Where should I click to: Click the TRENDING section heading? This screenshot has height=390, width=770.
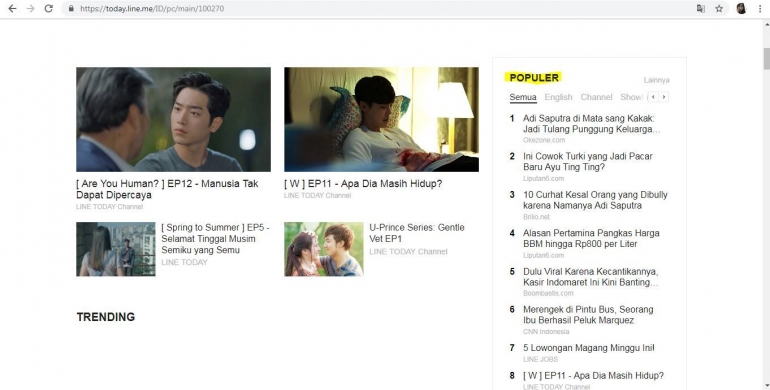pyautogui.click(x=106, y=317)
